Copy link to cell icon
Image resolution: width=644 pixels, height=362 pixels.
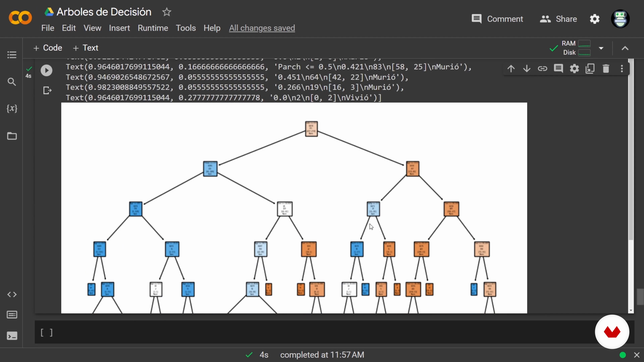[x=543, y=68]
